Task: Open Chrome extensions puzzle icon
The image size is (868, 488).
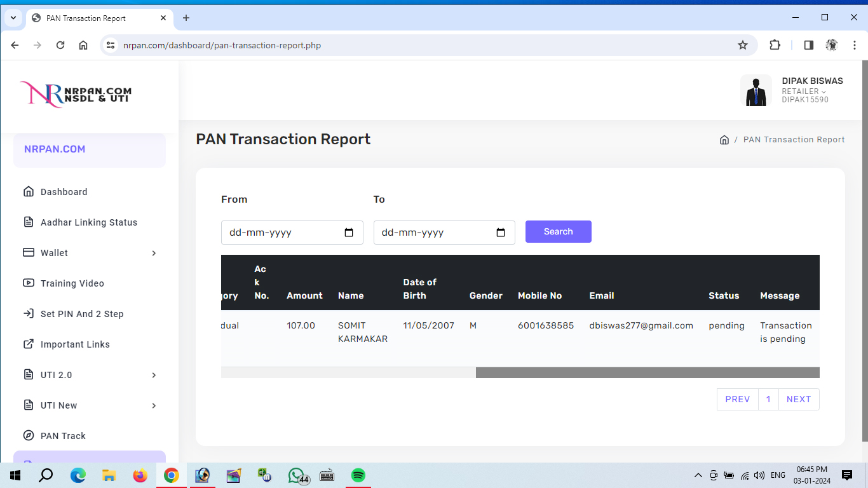Action: point(775,45)
